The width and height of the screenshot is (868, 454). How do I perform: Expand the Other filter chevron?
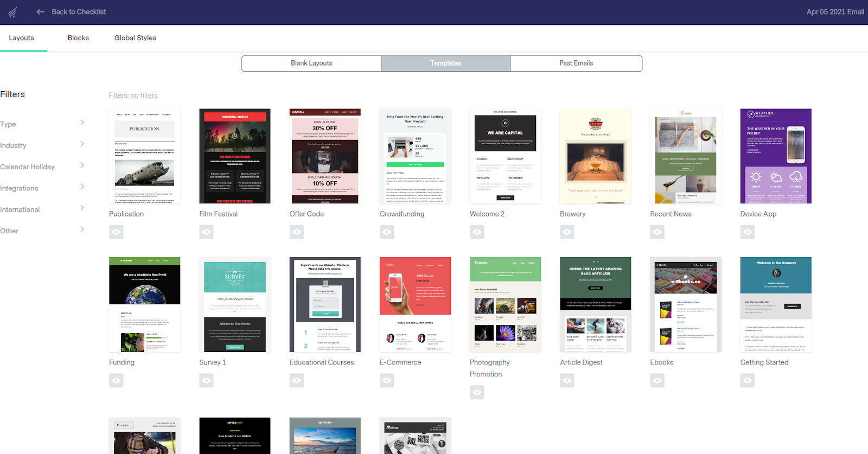82,229
